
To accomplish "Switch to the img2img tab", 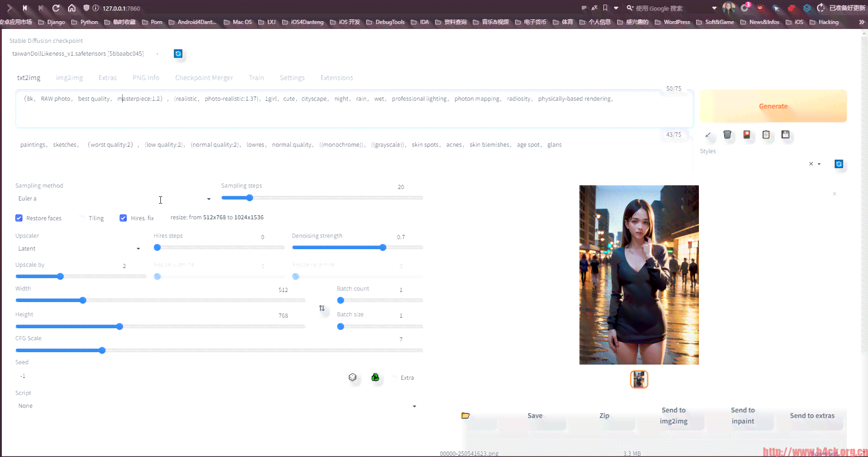I will (x=69, y=78).
